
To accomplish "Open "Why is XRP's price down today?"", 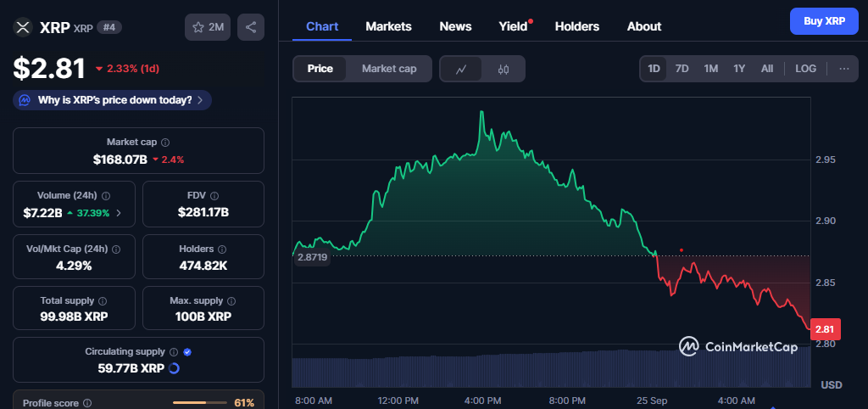I will [112, 100].
